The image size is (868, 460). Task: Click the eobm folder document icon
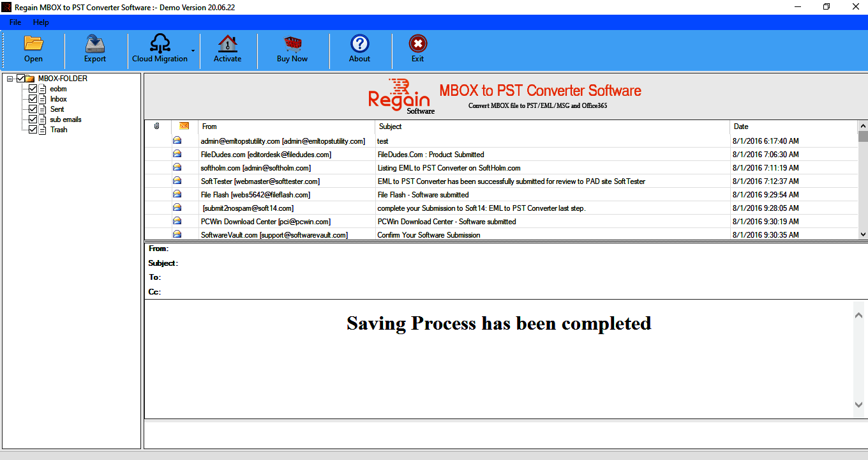43,89
